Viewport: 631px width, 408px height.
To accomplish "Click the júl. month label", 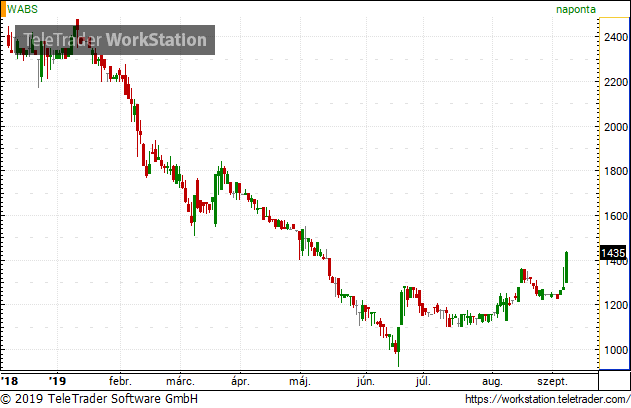I will pos(423,381).
